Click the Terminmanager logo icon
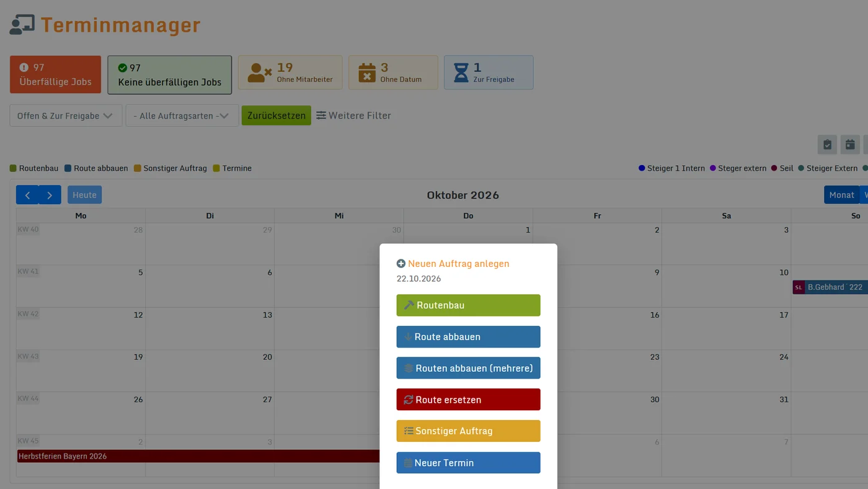 (22, 25)
